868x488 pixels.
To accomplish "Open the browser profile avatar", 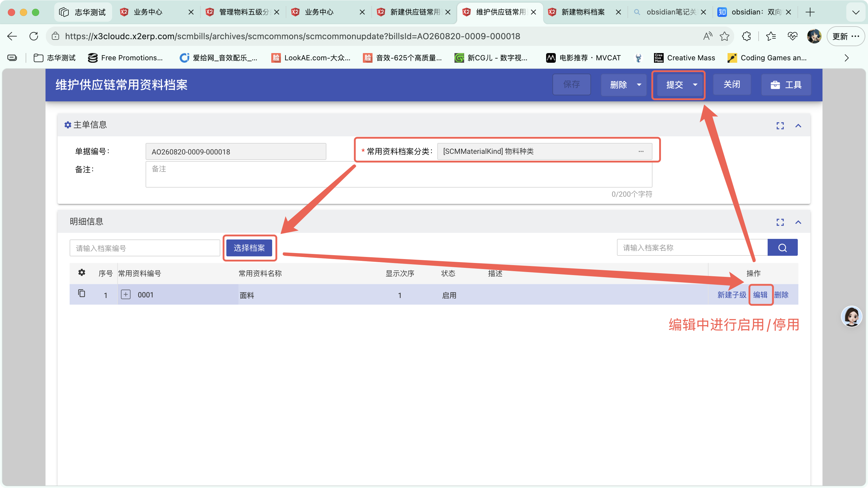I will pos(814,36).
